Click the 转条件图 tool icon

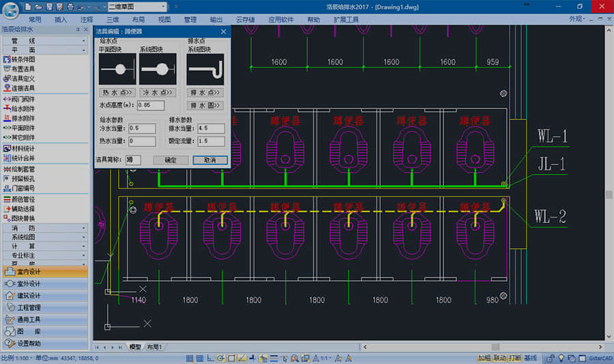[7, 59]
